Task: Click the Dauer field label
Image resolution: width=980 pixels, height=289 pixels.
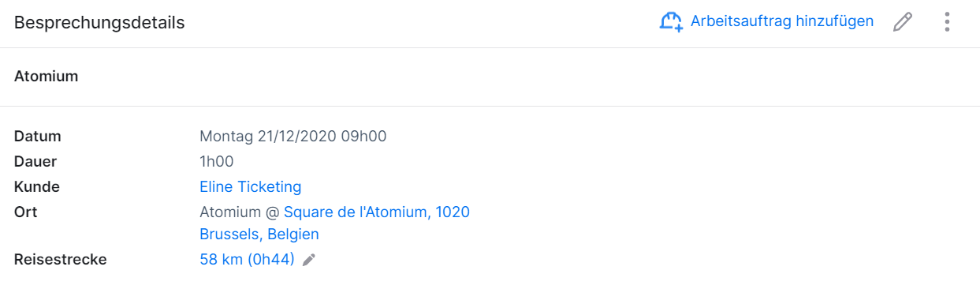Action: click(35, 162)
